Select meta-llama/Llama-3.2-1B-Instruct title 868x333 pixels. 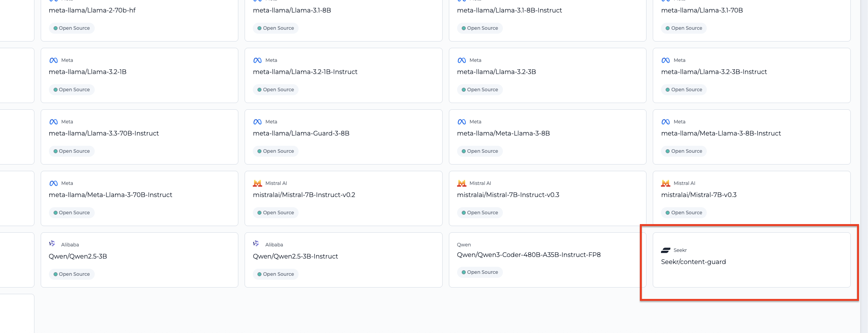(305, 72)
